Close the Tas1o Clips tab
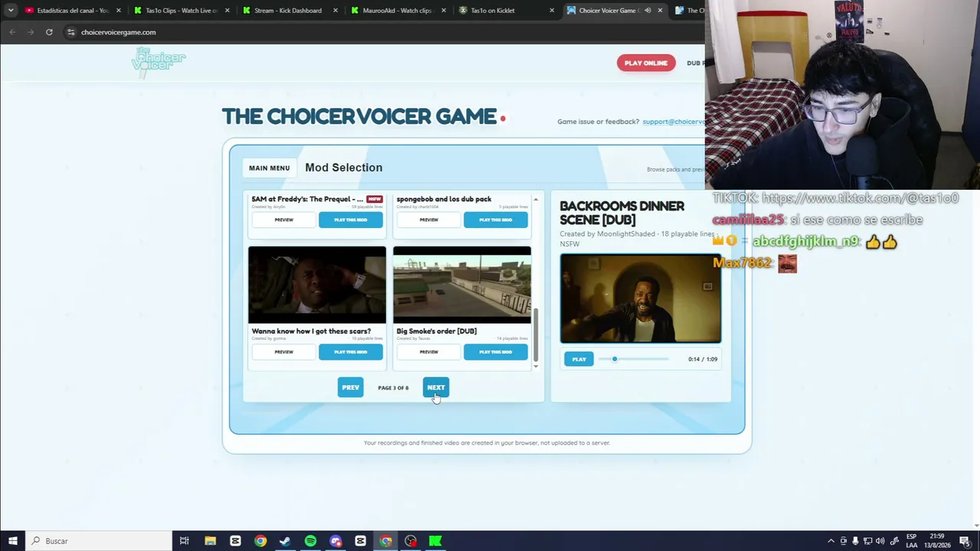980x551 pixels. point(227,11)
